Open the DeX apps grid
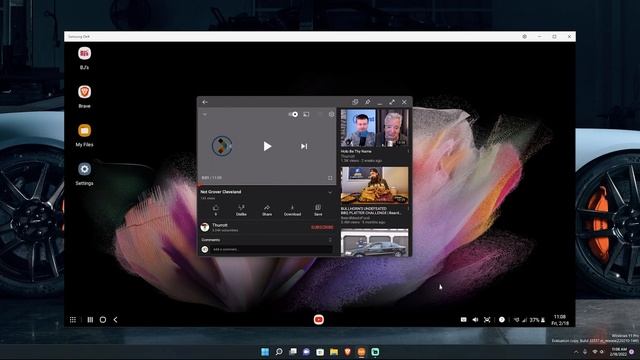This screenshot has height=360, width=640. (73, 320)
